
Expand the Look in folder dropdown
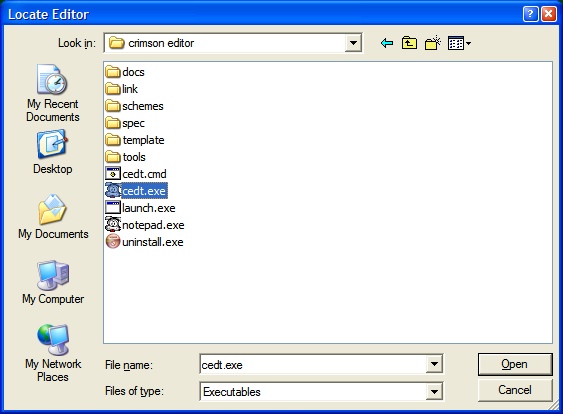(x=353, y=43)
